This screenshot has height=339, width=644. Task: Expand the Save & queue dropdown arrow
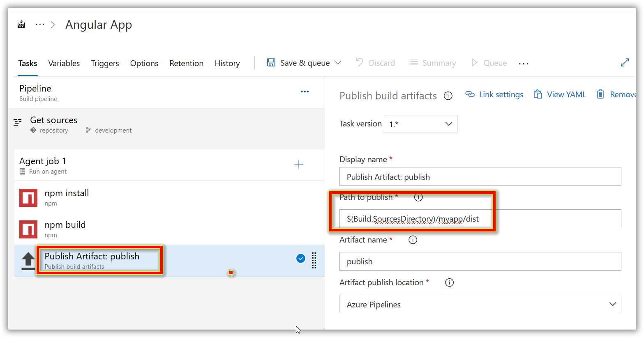338,63
